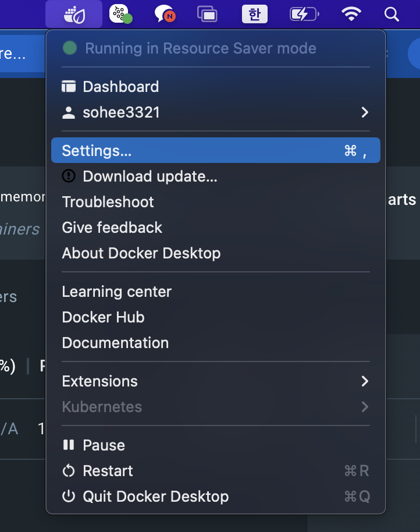420x532 pixels.
Task: Open the battery charging status icon
Action: pos(304,14)
